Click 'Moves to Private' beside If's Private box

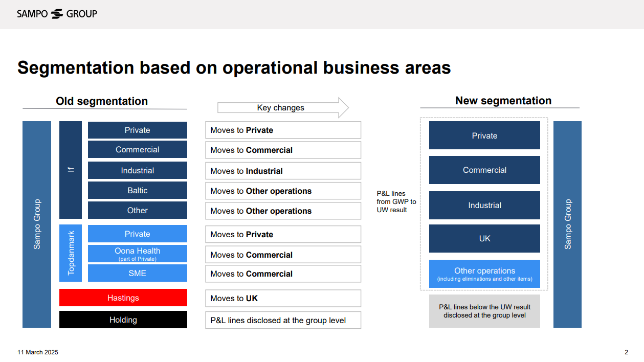283,130
